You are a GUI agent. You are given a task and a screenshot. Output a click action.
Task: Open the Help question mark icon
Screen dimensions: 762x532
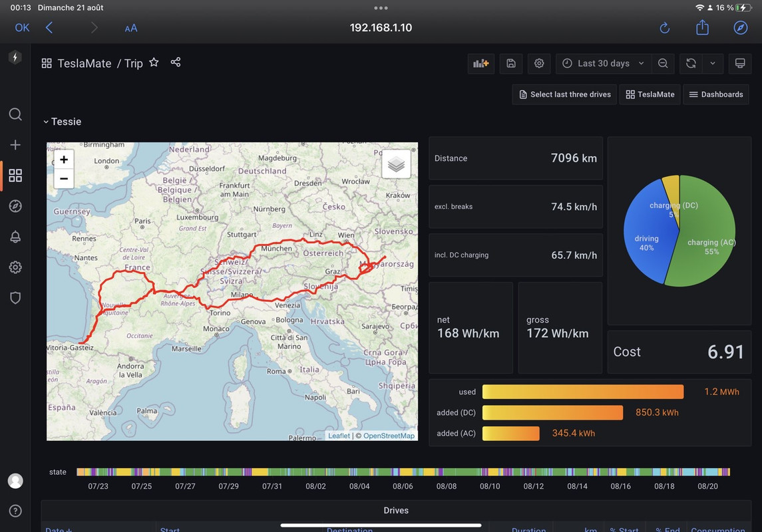coord(15,511)
